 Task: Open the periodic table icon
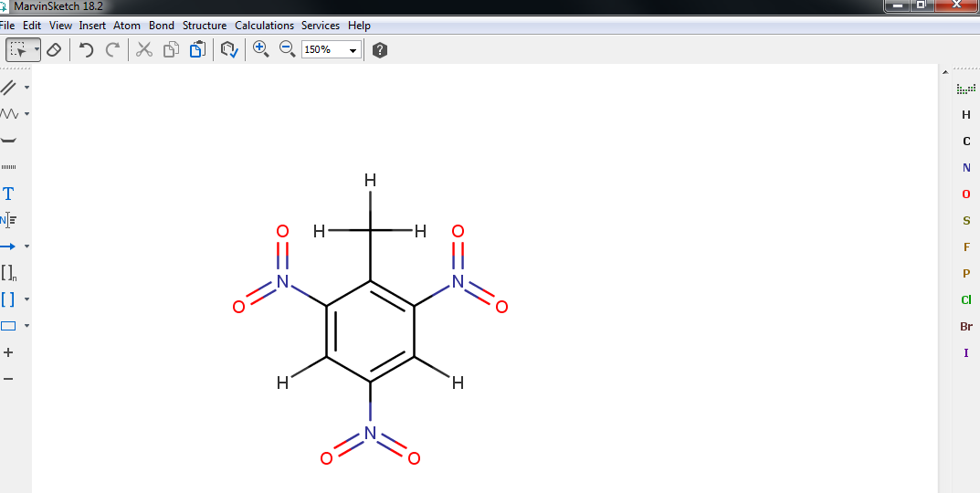coord(965,89)
